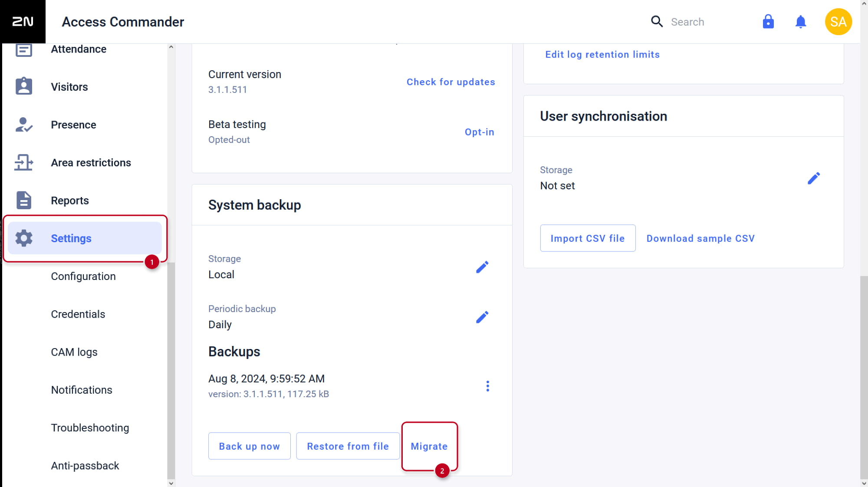Edit User synchronisation Storage pencil icon
This screenshot has width=868, height=487.
click(x=814, y=178)
